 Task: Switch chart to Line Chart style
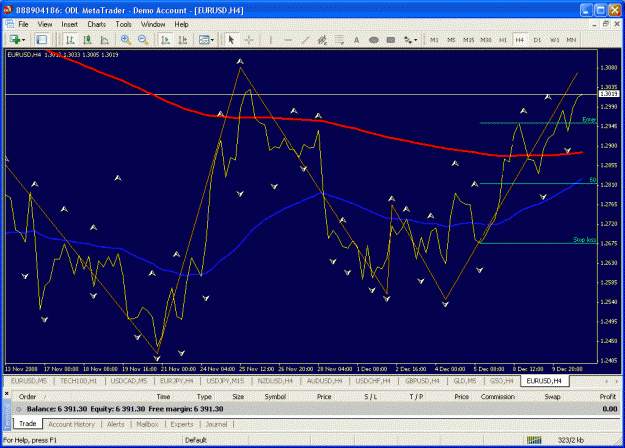[104, 40]
